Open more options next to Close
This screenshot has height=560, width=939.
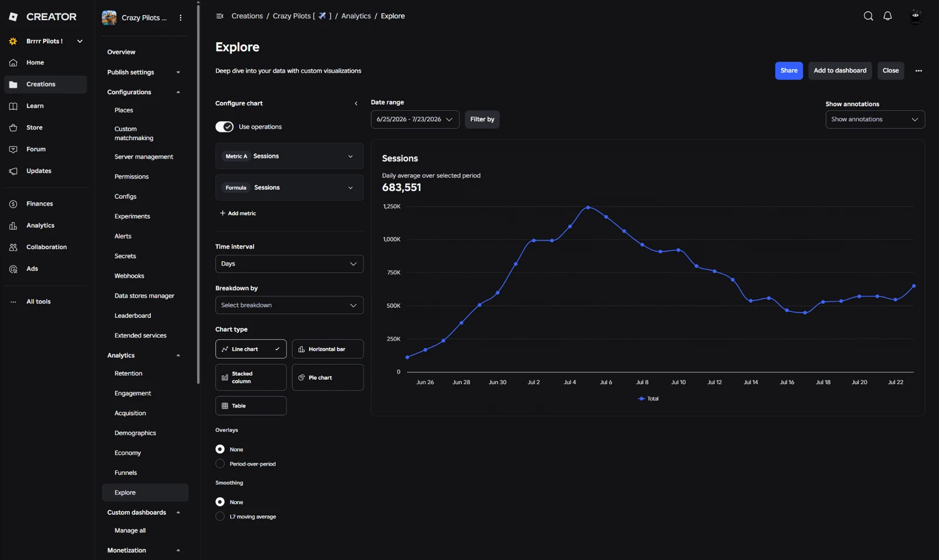pyautogui.click(x=918, y=70)
